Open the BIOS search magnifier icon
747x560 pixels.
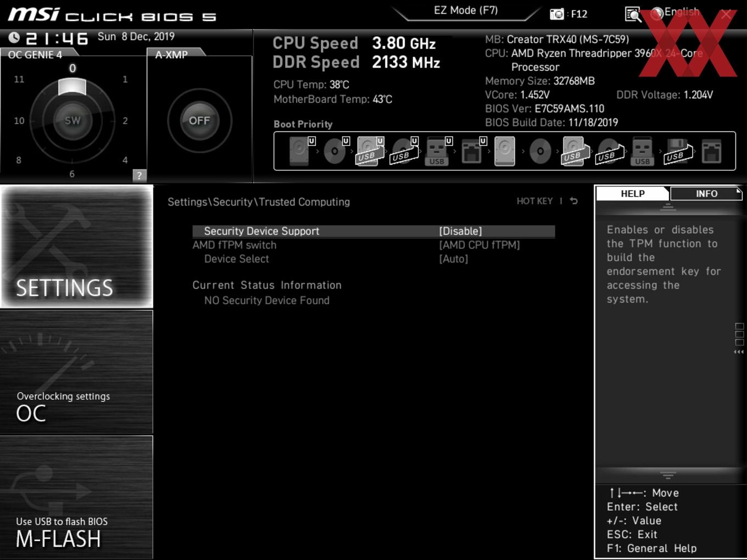point(633,14)
